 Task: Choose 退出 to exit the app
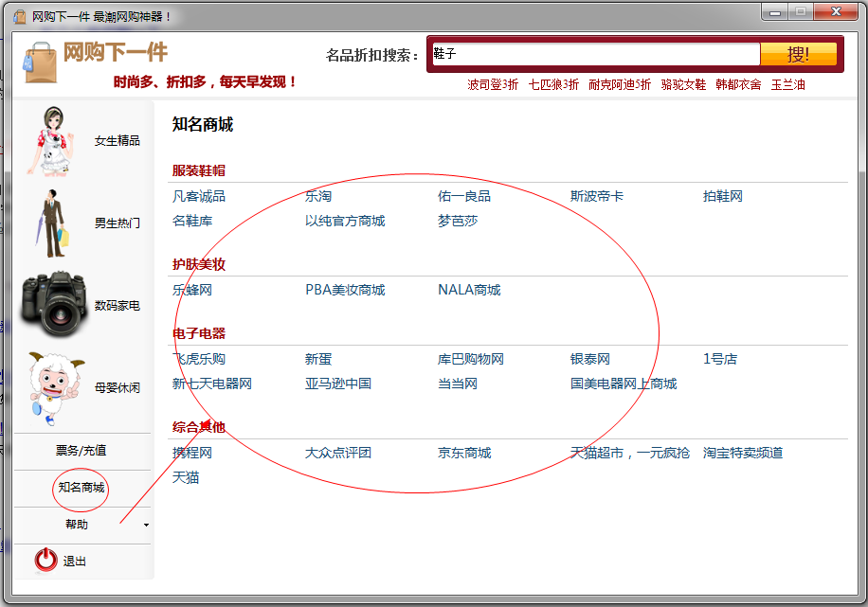click(x=74, y=562)
